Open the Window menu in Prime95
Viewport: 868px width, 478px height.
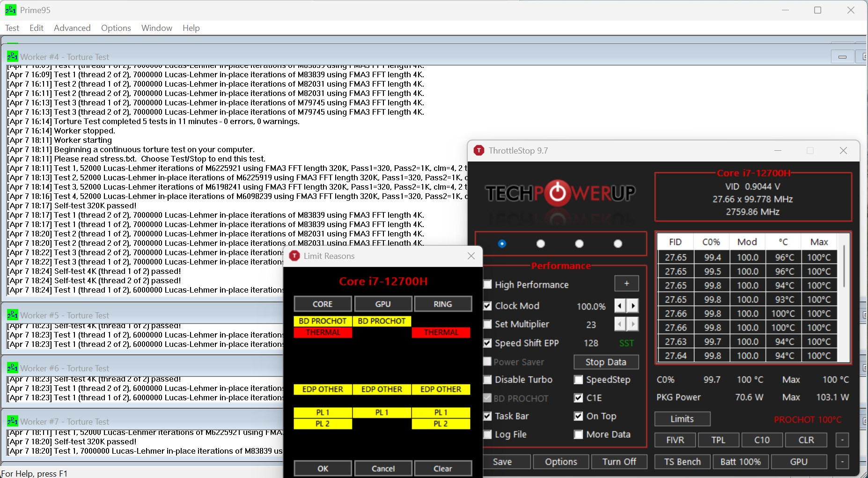coord(157,28)
